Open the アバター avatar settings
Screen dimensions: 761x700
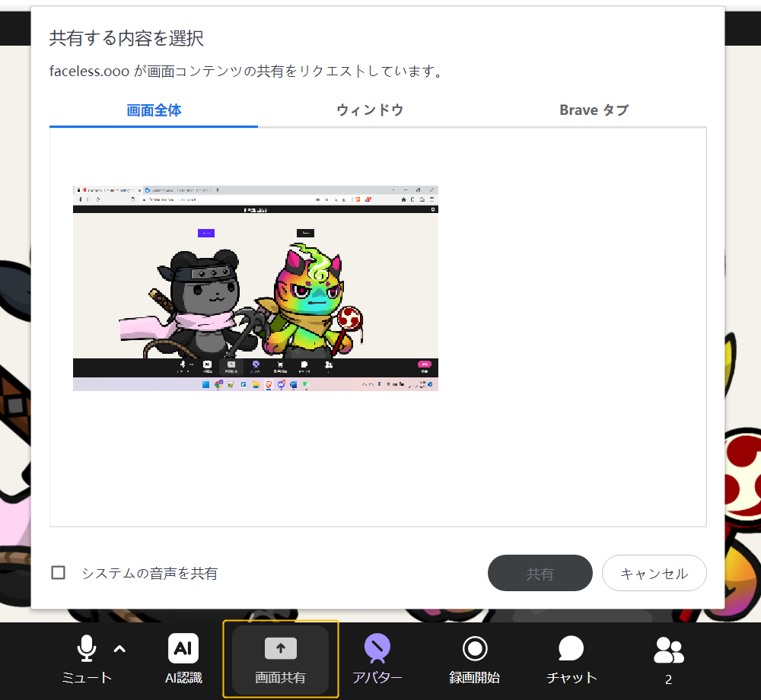tap(377, 658)
